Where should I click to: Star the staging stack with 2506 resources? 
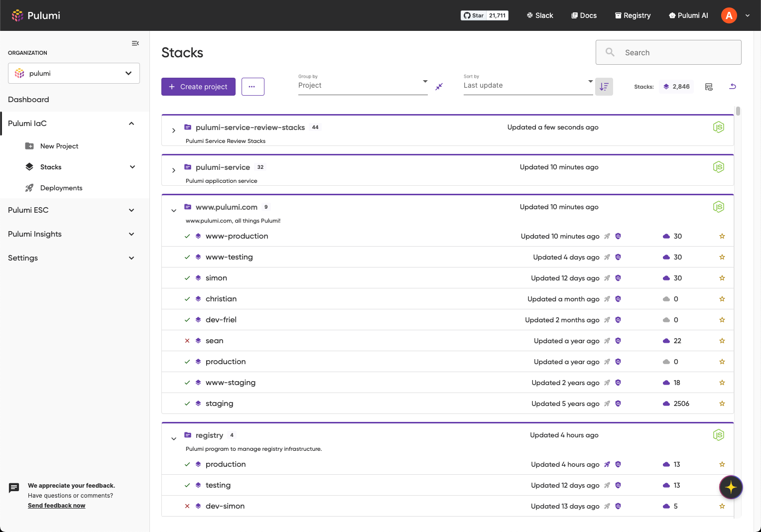[722, 403]
